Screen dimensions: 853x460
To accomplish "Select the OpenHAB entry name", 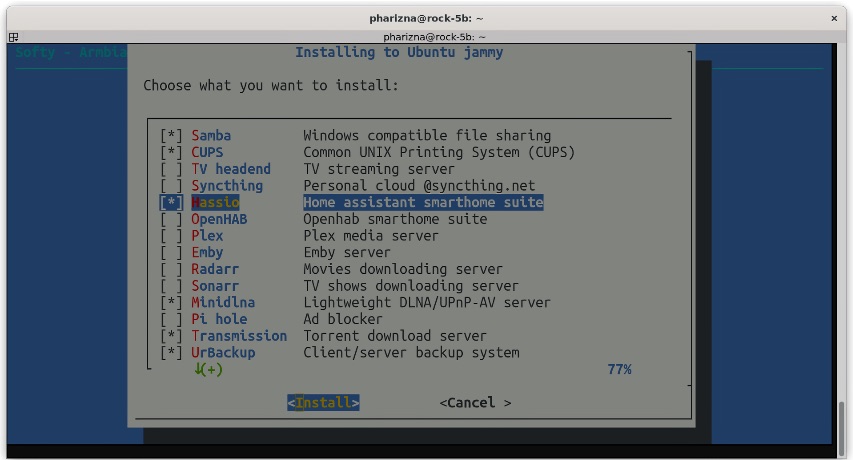I will click(x=219, y=219).
